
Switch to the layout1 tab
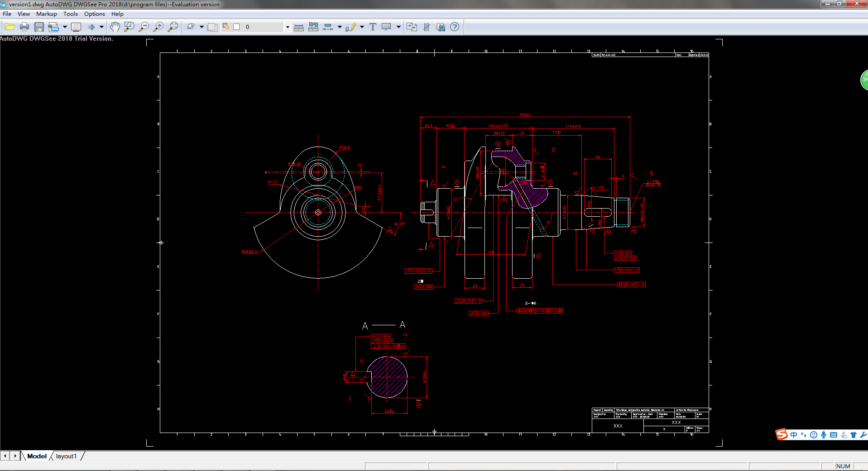(66, 456)
